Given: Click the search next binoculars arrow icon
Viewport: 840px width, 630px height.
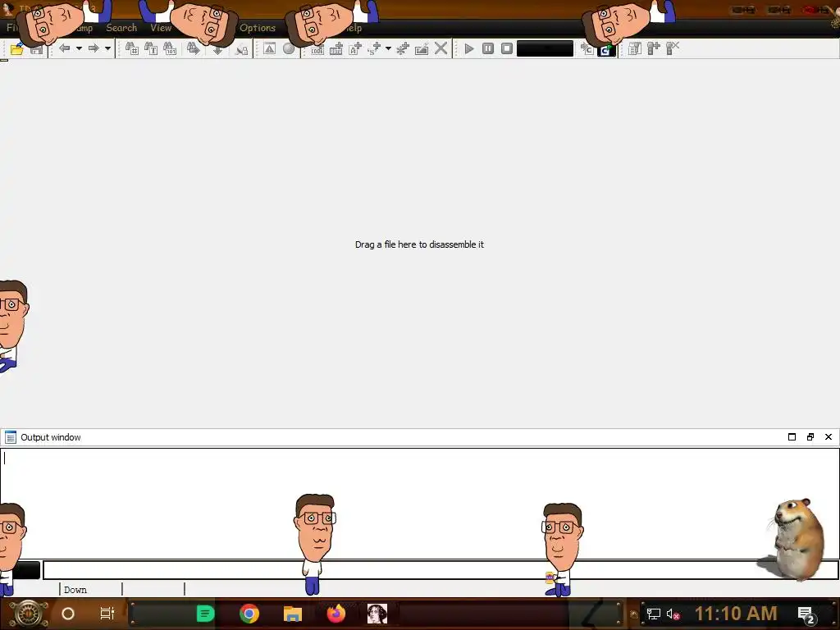Looking at the screenshot, I should [x=194, y=48].
